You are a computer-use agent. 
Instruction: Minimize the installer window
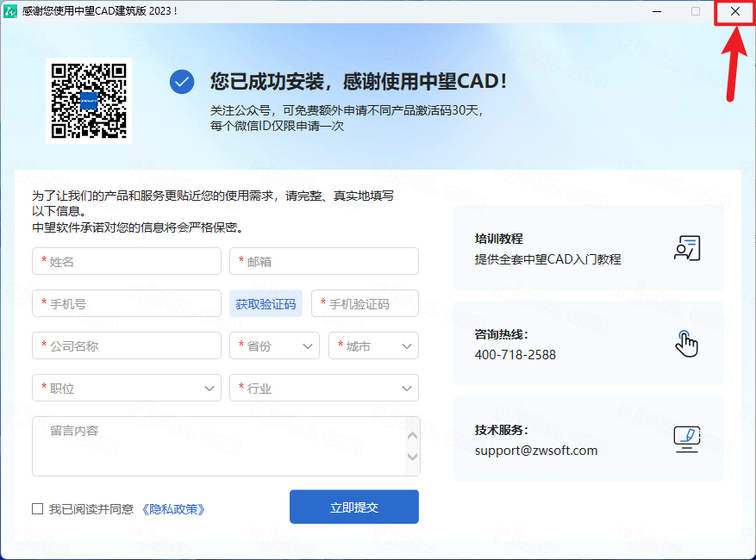(657, 11)
